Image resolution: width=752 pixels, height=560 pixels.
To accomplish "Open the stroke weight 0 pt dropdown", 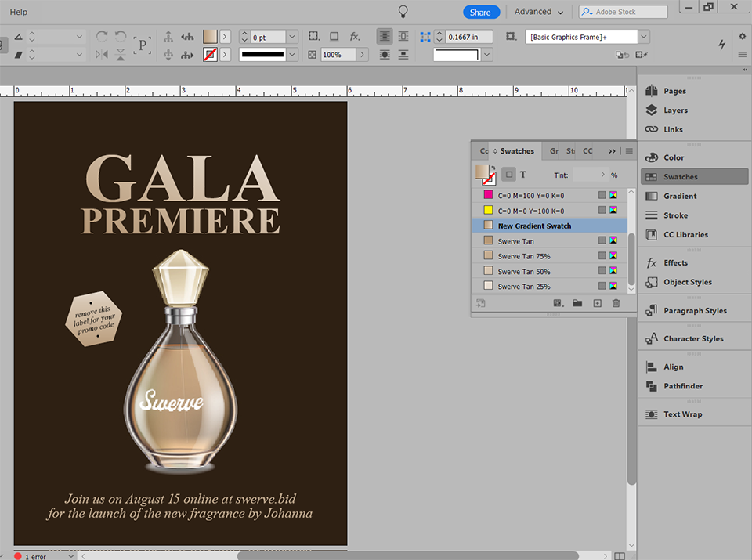I will coord(291,37).
